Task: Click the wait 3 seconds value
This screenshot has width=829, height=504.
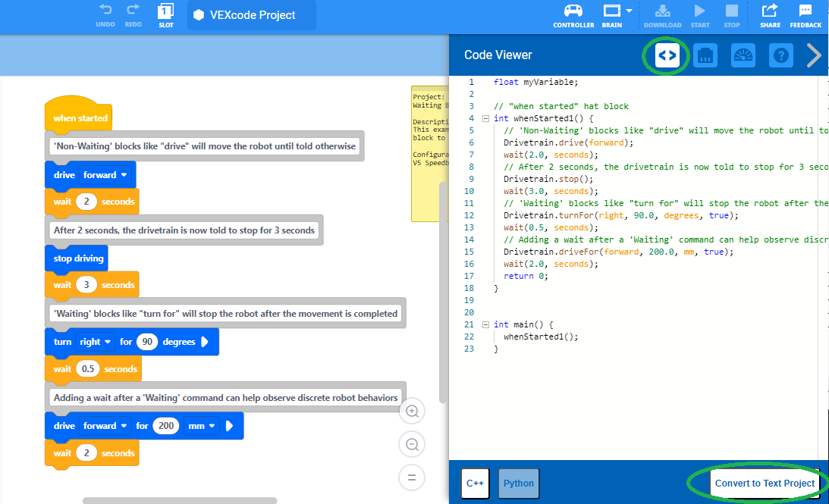Action: 86,285
